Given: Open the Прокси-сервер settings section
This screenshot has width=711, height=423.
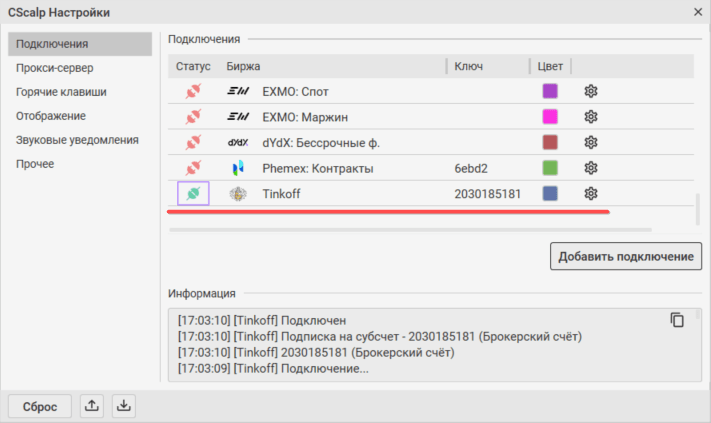Looking at the screenshot, I should (55, 68).
